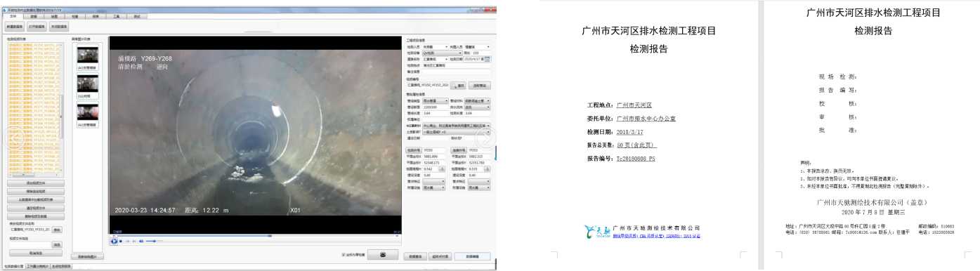This screenshot has width=980, height=271.
Task: Toggle the checkbox left of camera button
Action: [343, 255]
